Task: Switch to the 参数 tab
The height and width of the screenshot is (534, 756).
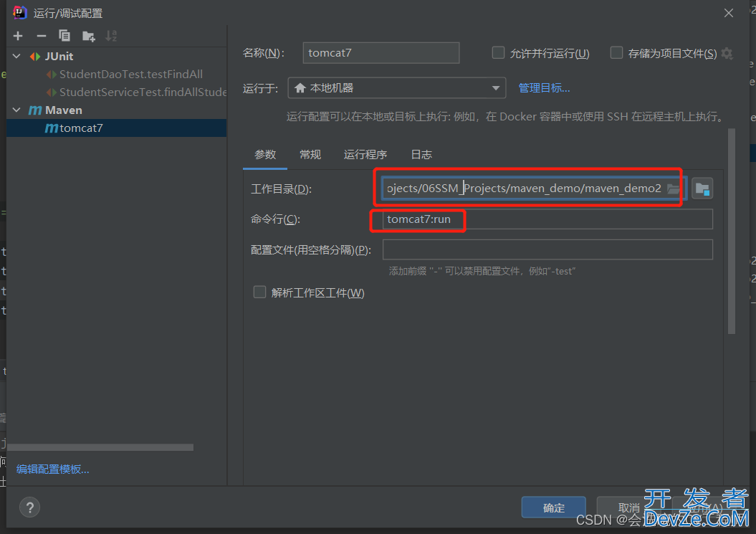Action: [x=265, y=154]
